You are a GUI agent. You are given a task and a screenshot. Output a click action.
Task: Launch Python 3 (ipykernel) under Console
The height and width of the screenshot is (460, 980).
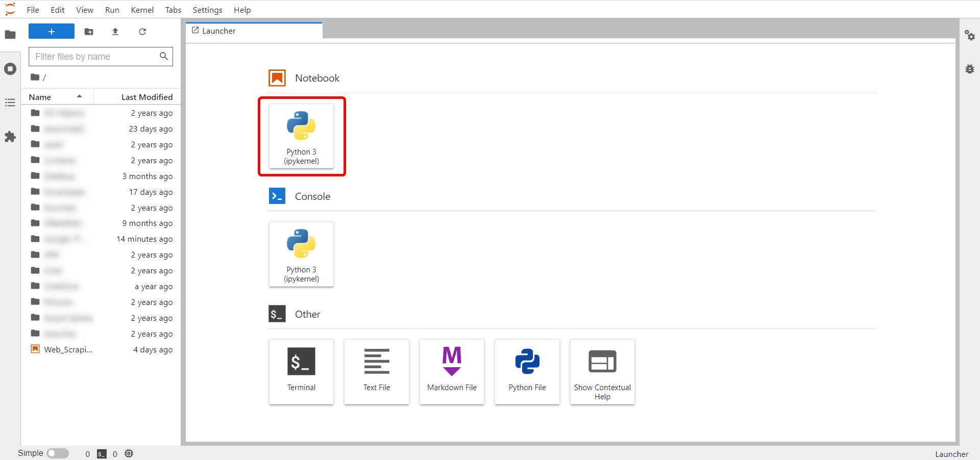coord(301,254)
